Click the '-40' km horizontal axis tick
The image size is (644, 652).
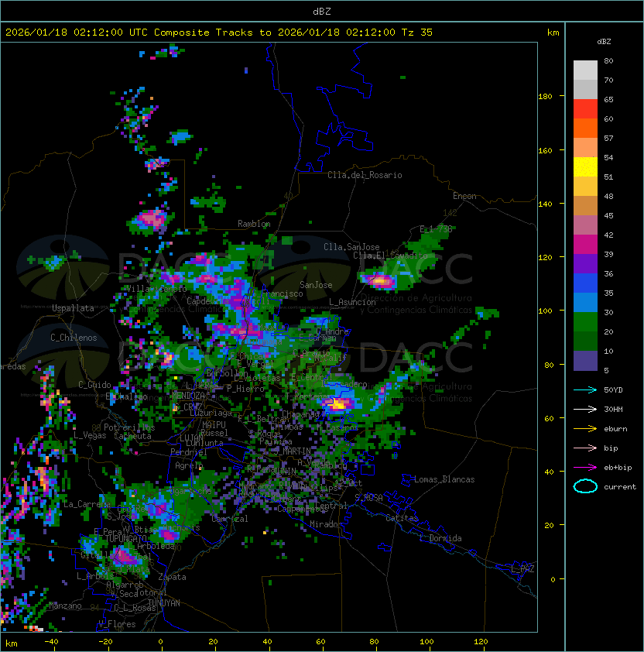pyautogui.click(x=51, y=642)
